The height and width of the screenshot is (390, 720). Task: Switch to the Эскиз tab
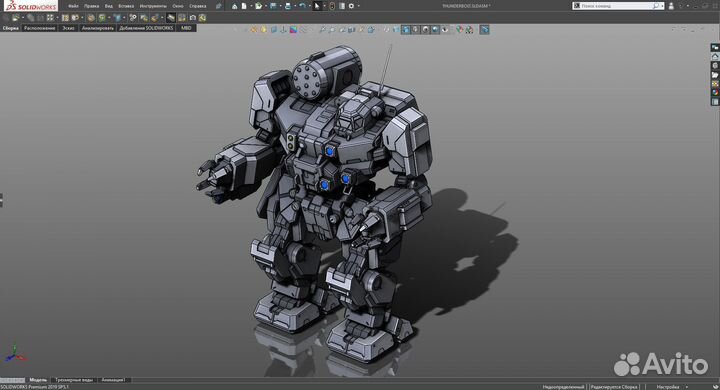coord(68,28)
